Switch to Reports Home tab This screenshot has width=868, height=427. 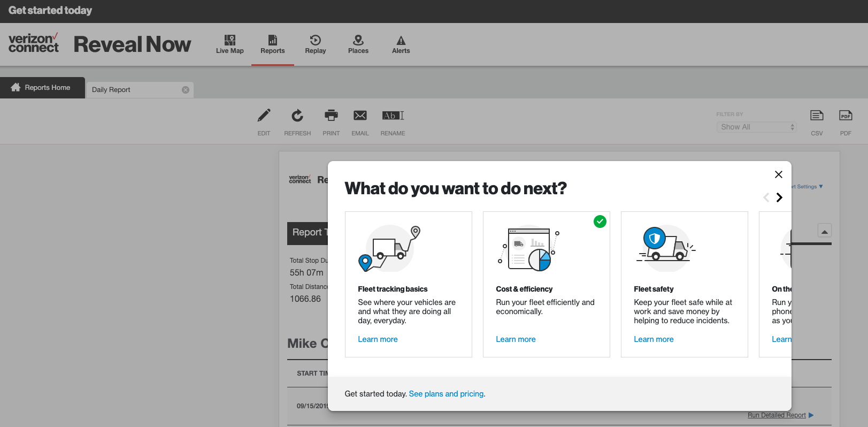(x=42, y=88)
